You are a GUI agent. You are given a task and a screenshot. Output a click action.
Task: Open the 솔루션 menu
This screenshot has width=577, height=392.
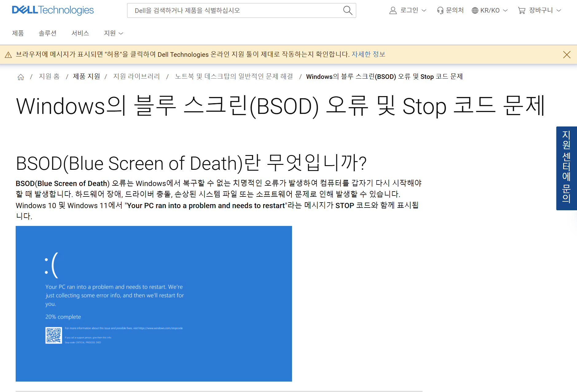(x=48, y=33)
